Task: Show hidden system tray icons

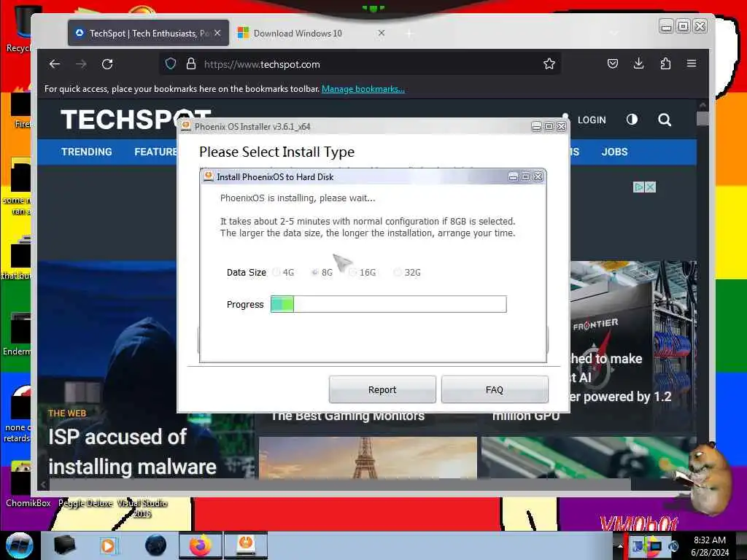Action: pos(620,545)
